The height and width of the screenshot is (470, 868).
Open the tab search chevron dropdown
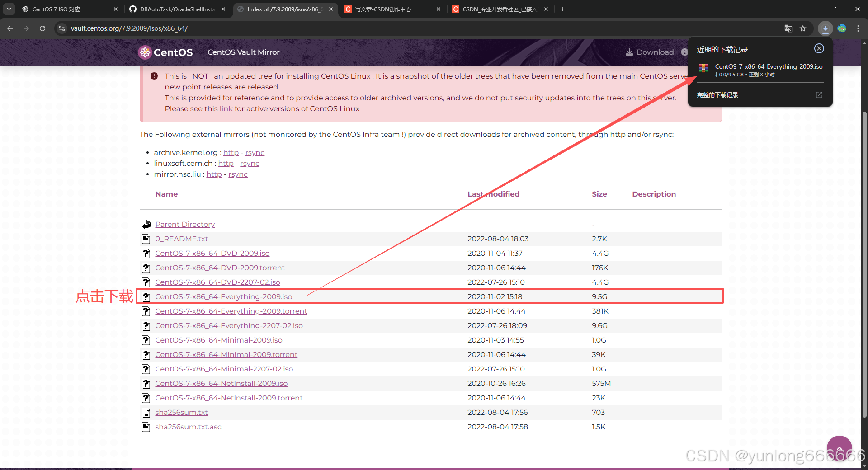[9, 9]
